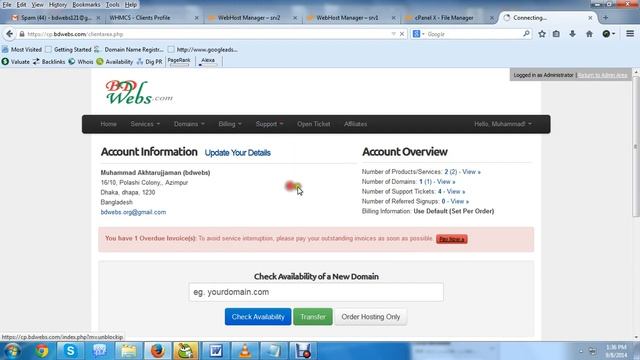Open the View menu

pyautogui.click(x=37, y=5)
